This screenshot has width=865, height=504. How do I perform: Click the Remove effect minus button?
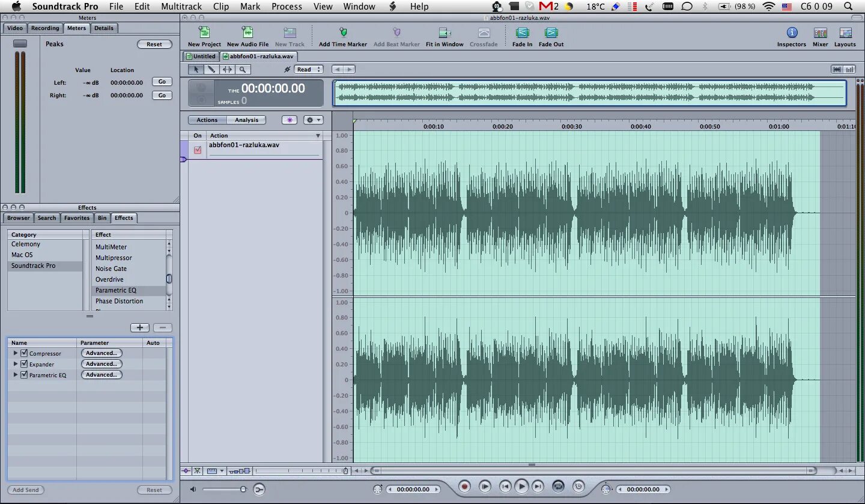[162, 327]
